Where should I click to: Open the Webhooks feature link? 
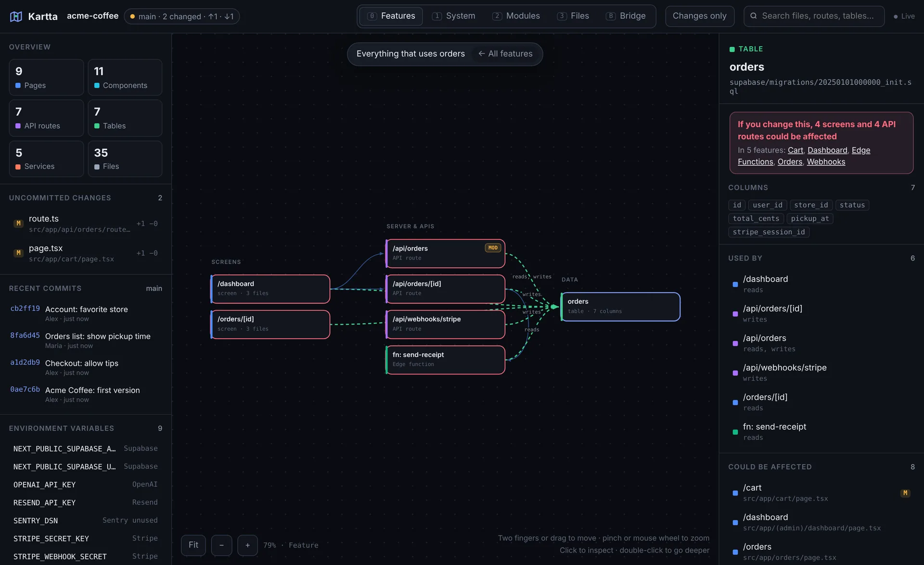tap(826, 162)
